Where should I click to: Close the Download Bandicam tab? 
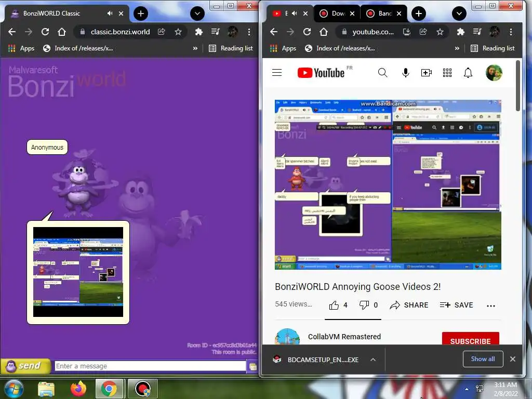(x=352, y=14)
